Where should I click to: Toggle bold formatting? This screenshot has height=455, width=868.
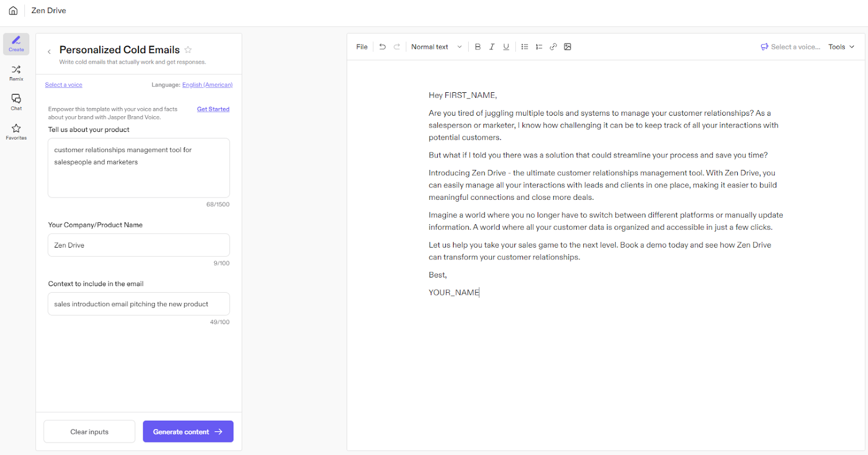tap(478, 47)
